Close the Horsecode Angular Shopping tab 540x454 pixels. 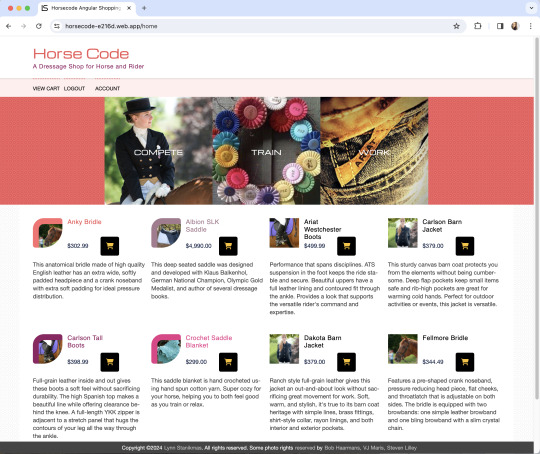[129, 8]
